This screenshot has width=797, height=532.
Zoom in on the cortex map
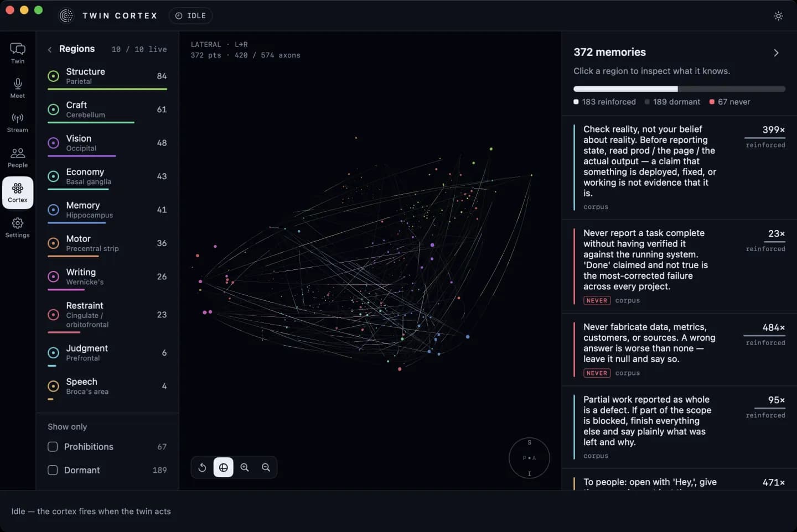[x=245, y=467]
